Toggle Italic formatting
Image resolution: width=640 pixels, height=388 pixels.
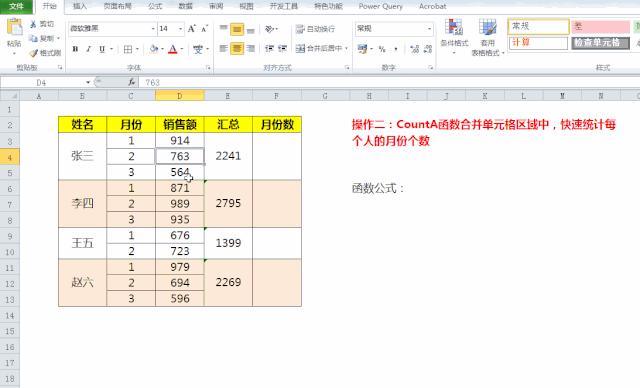pyautogui.click(x=88, y=49)
